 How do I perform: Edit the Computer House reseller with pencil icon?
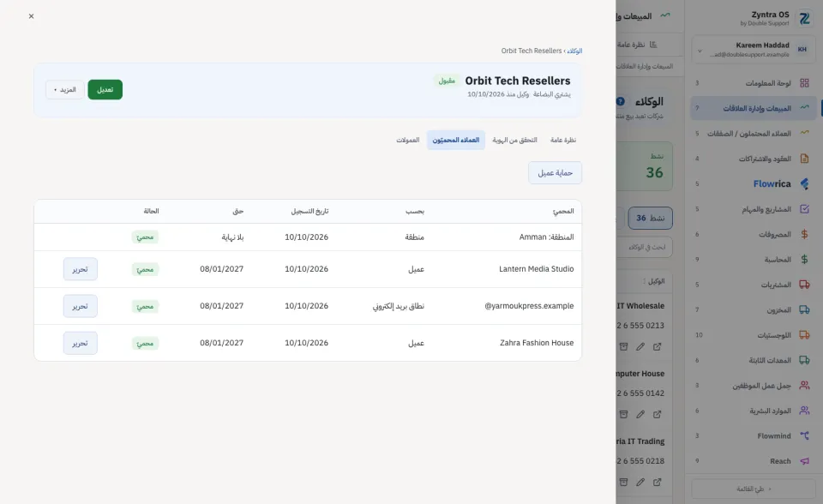(640, 414)
